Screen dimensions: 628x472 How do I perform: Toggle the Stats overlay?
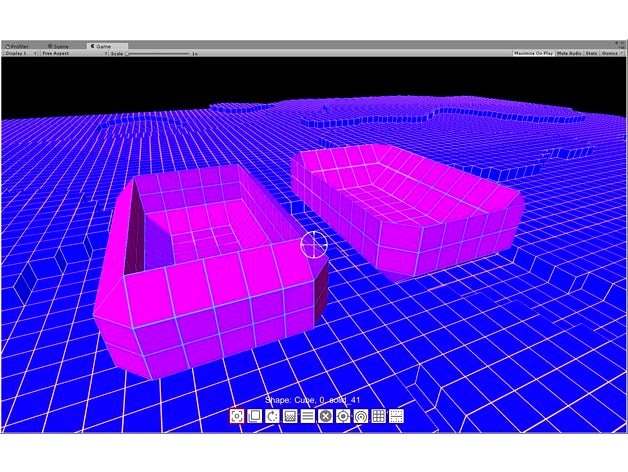(x=591, y=52)
